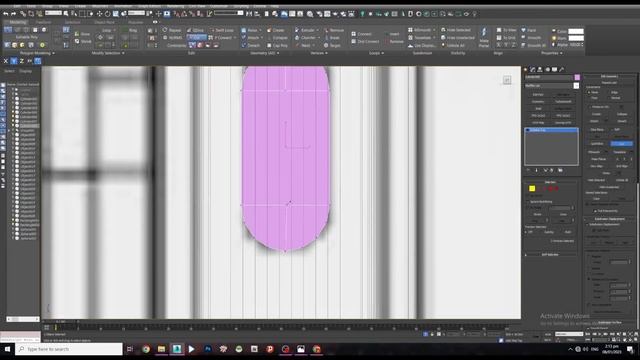Click the Hard edges tool in ribbon
The height and width of the screenshot is (360, 640).
(x=529, y=30)
